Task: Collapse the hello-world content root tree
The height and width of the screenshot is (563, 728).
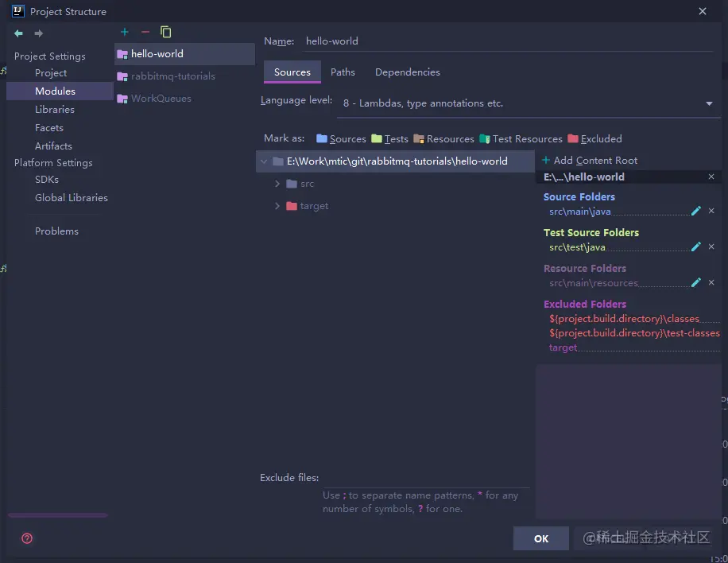Action: pos(264,161)
